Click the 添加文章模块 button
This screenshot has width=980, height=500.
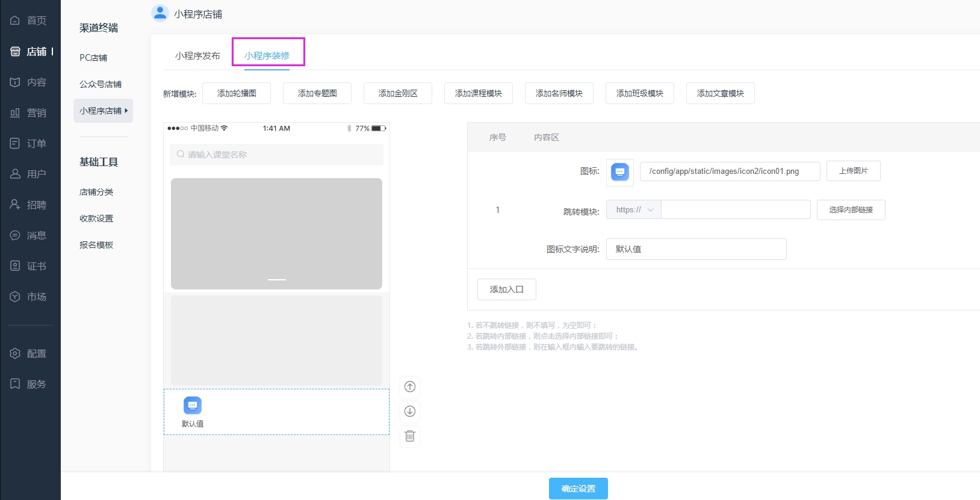721,93
